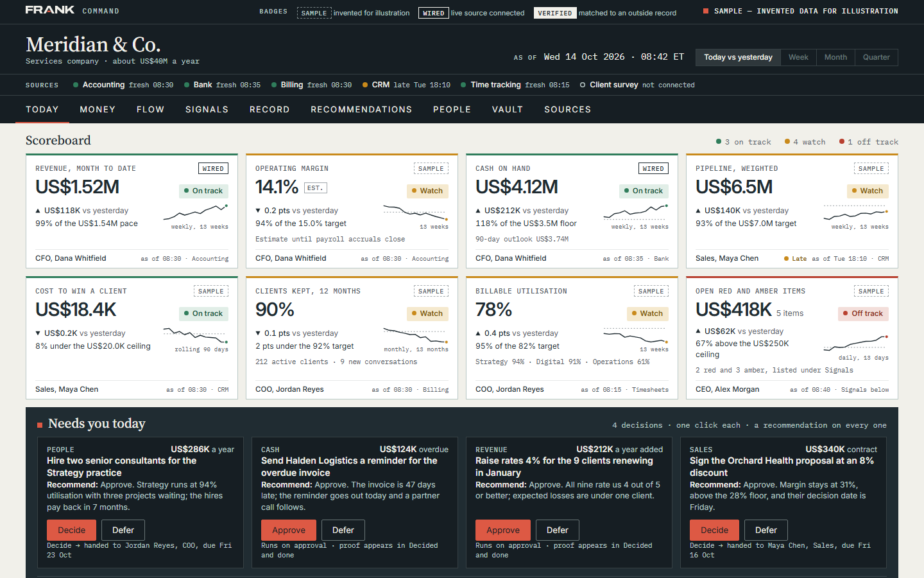
Task: Approve the 4% rate raise
Action: point(503,530)
